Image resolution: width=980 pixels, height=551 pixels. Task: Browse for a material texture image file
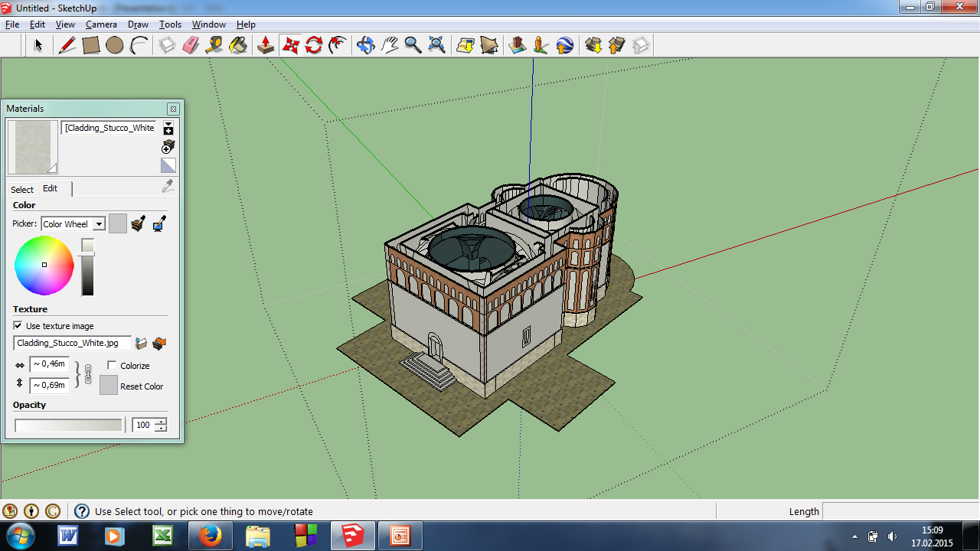click(141, 344)
